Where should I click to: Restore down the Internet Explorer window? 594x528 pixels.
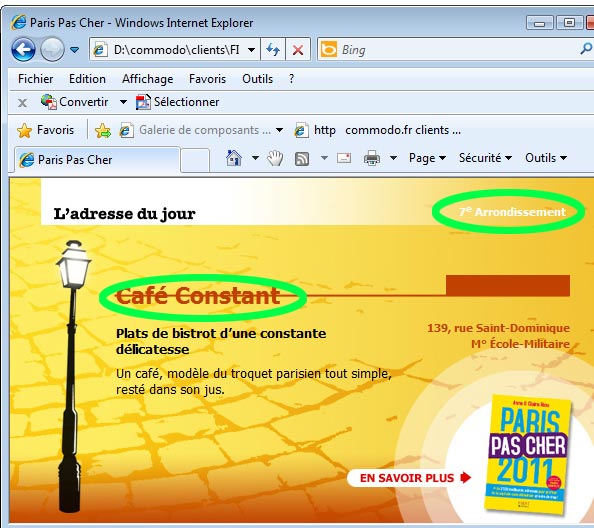coord(569,23)
